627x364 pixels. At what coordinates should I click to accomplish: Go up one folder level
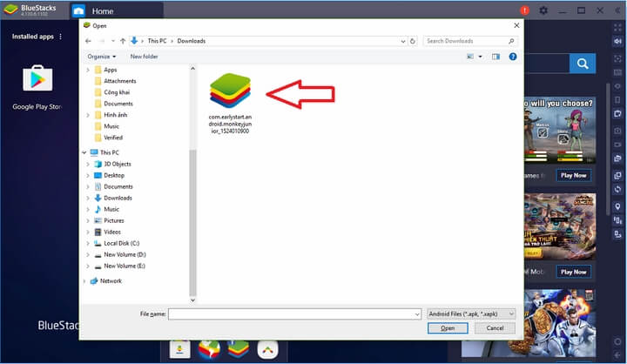point(122,41)
